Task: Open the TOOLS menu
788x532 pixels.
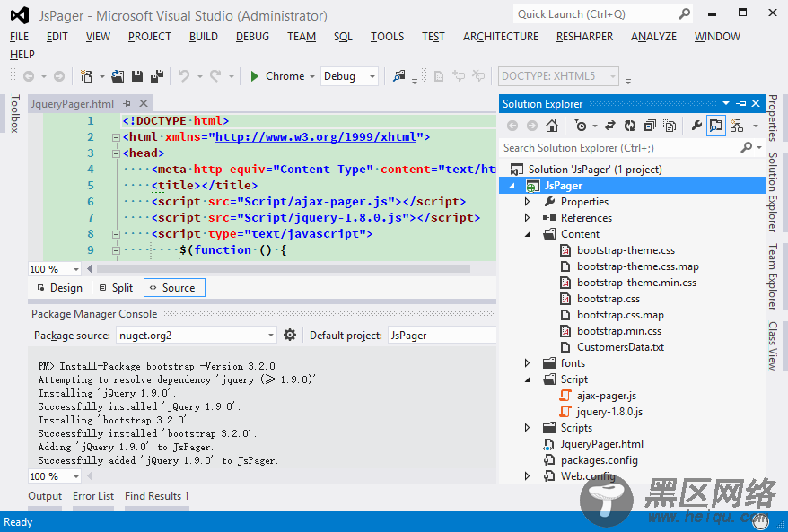Action: (387, 37)
